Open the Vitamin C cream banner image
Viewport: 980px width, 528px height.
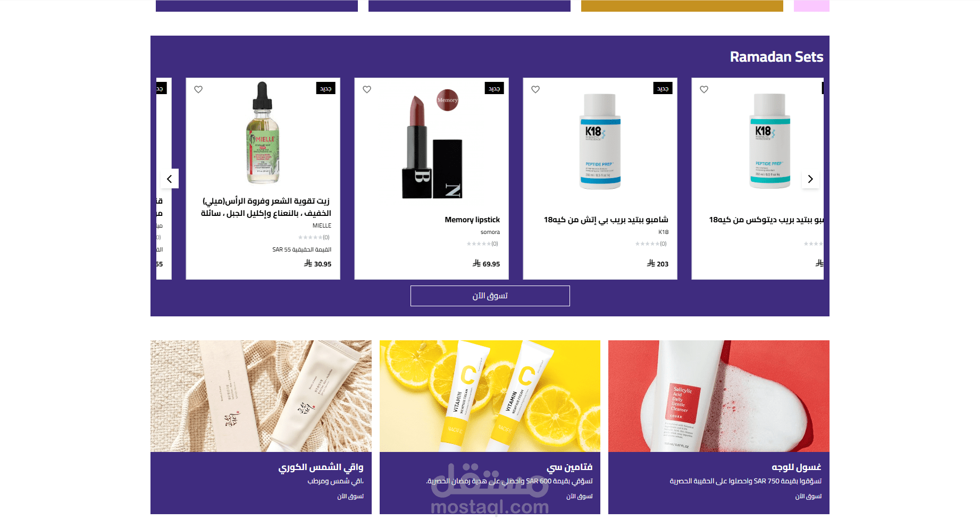point(490,396)
